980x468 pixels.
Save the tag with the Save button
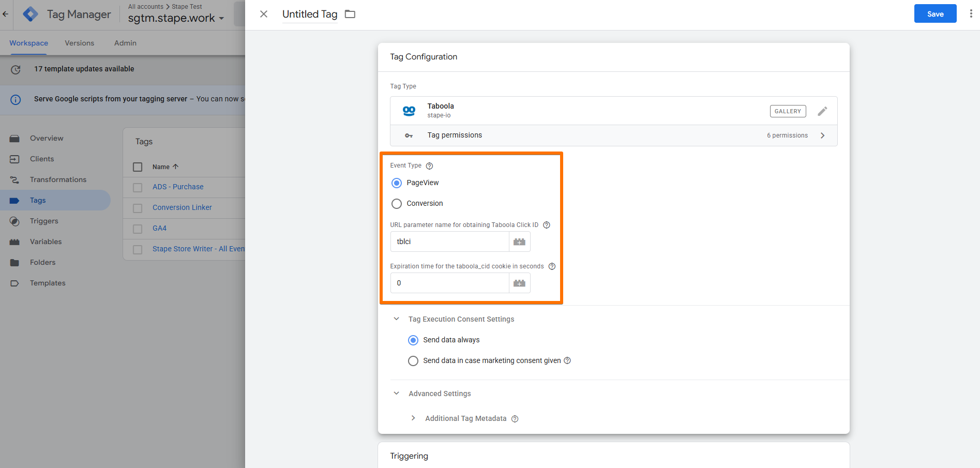click(935, 14)
